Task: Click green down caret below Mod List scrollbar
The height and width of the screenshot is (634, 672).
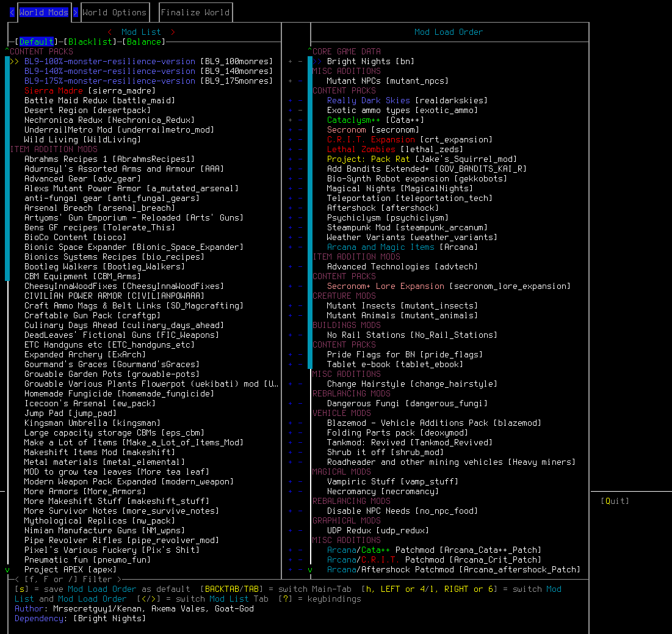Action: 7,570
